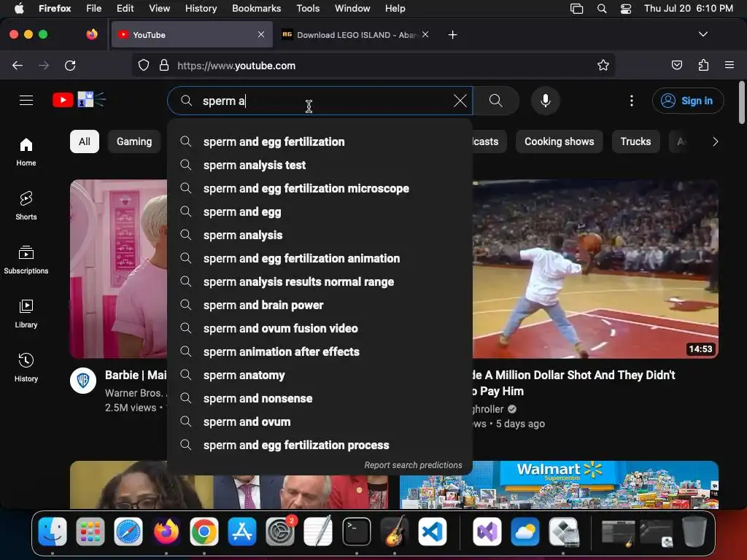The height and width of the screenshot is (560, 747).
Task: Open the macOS Control Center icon
Action: point(625,9)
